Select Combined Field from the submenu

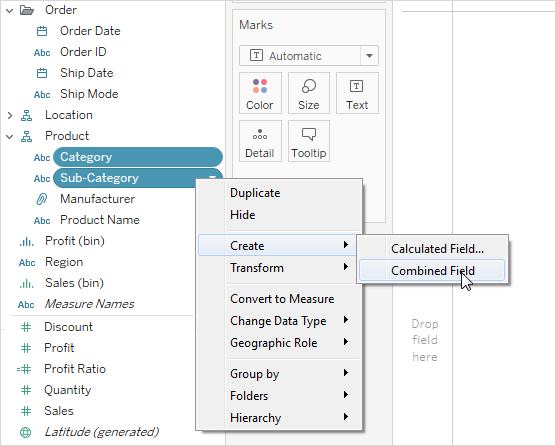pos(432,271)
